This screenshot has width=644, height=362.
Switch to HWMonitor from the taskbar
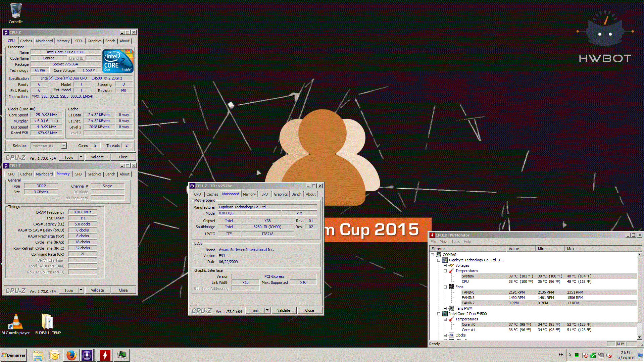(105, 355)
